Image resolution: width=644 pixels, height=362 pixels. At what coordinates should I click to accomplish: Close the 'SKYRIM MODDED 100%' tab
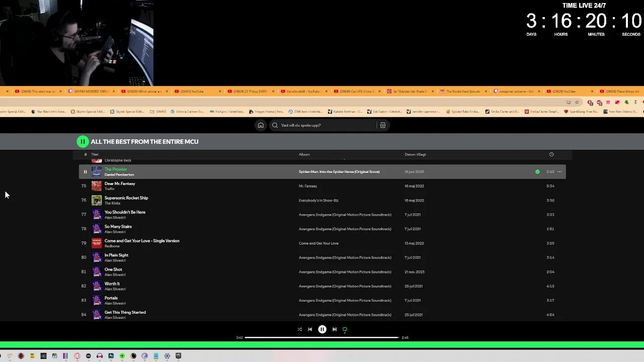[x=114, y=92]
